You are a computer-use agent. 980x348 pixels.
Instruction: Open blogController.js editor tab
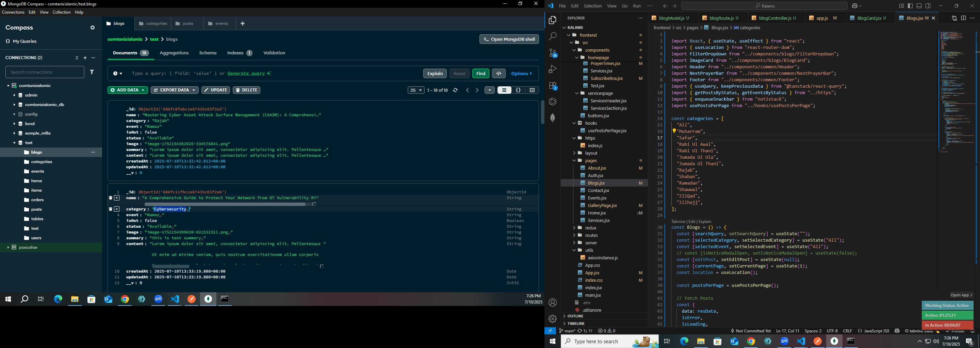click(x=774, y=18)
